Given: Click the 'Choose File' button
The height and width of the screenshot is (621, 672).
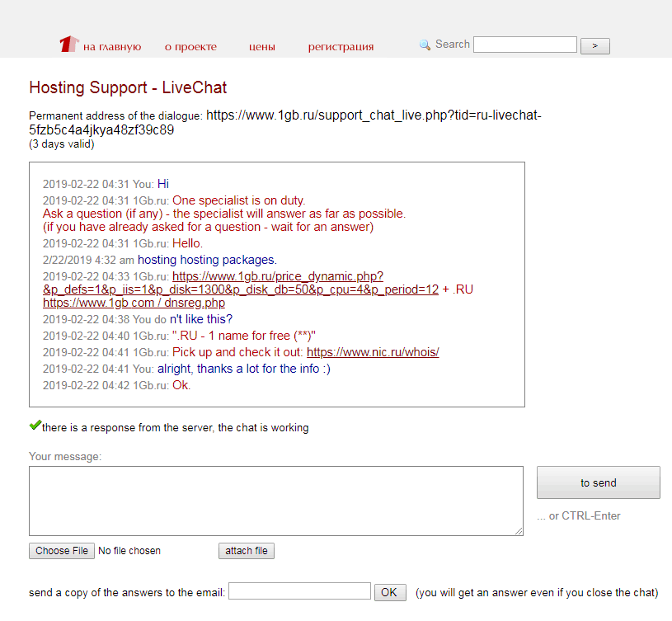Looking at the screenshot, I should coord(62,551).
